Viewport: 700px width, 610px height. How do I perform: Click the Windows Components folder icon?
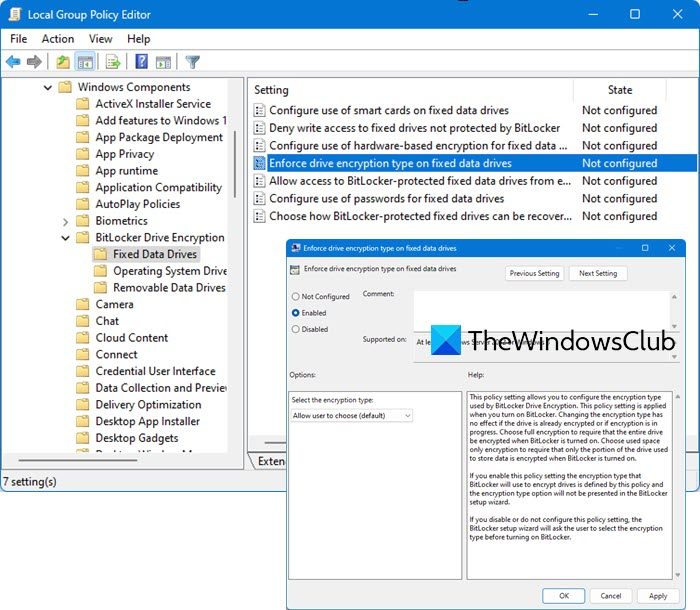pyautogui.click(x=65, y=87)
